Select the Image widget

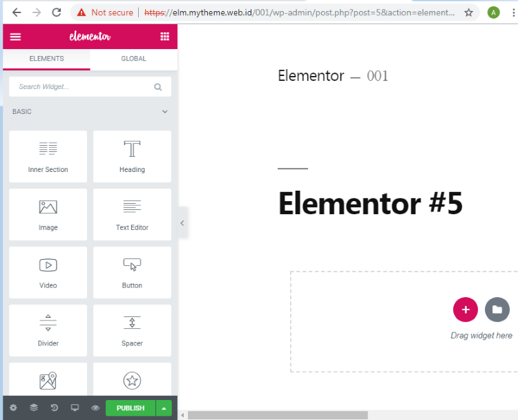[48, 214]
